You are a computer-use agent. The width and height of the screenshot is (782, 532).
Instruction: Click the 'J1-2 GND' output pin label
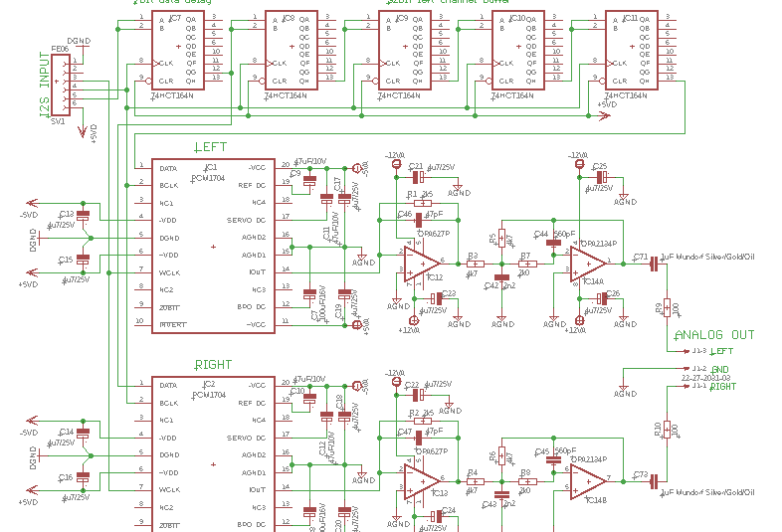pyautogui.click(x=710, y=369)
